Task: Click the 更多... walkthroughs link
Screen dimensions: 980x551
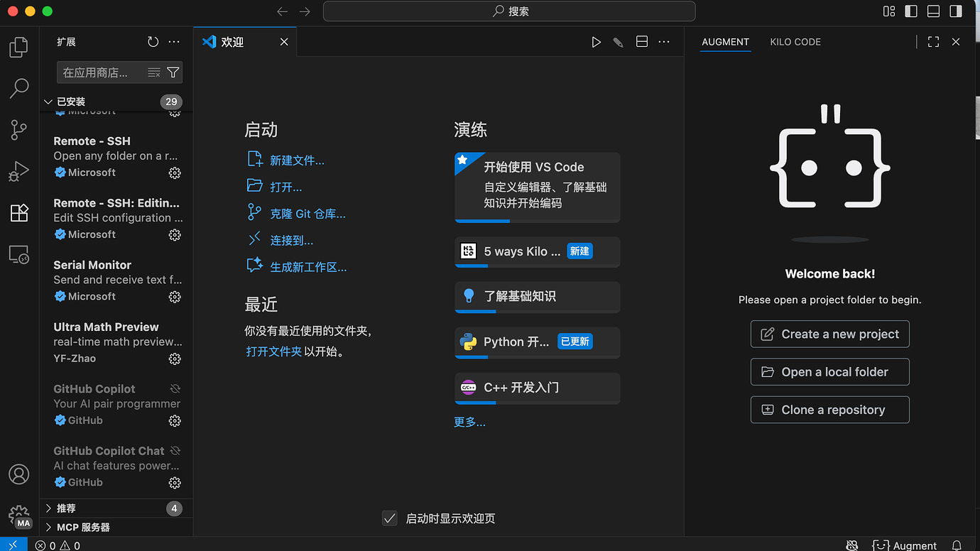Action: pos(469,422)
